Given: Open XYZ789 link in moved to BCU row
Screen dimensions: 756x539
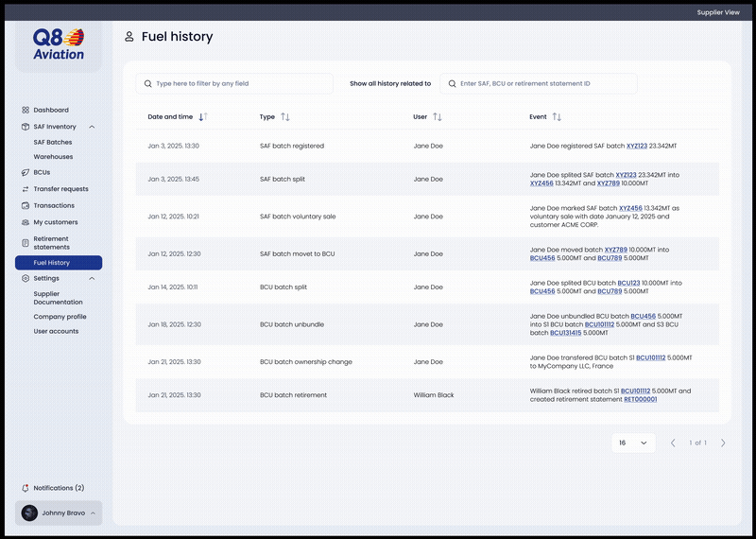Looking at the screenshot, I should (616, 250).
